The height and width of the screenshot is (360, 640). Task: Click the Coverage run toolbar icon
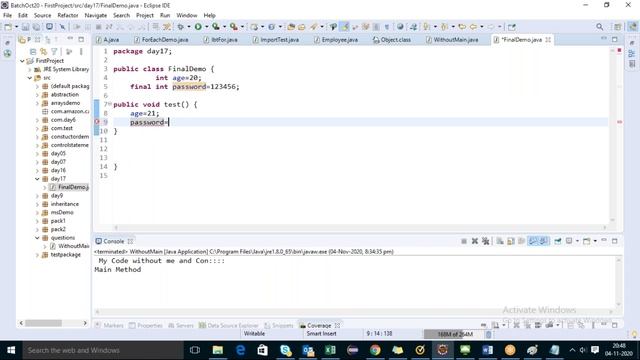(216, 27)
